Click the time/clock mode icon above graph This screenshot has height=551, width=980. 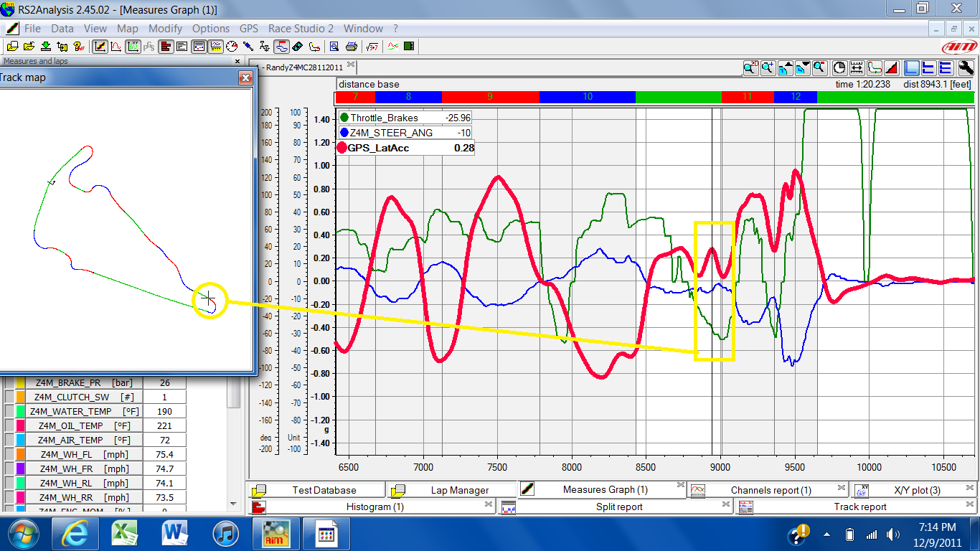(x=839, y=68)
